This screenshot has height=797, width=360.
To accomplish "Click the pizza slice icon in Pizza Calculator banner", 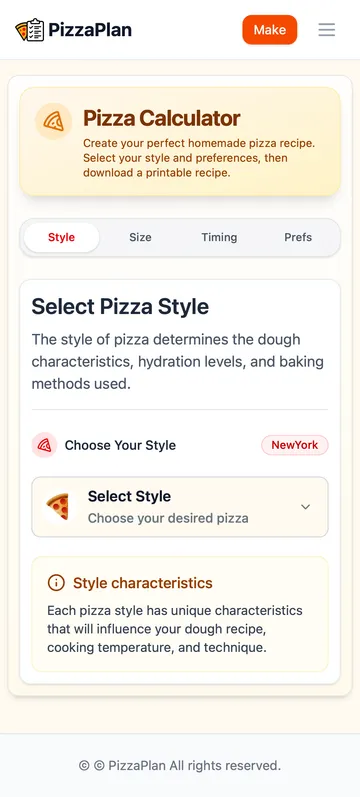I will 53,121.
